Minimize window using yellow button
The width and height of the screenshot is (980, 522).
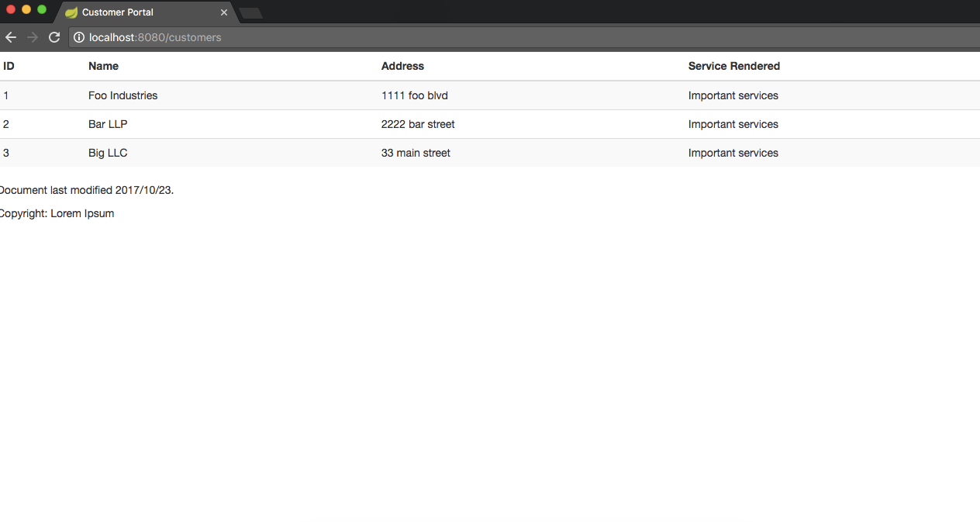point(26,9)
